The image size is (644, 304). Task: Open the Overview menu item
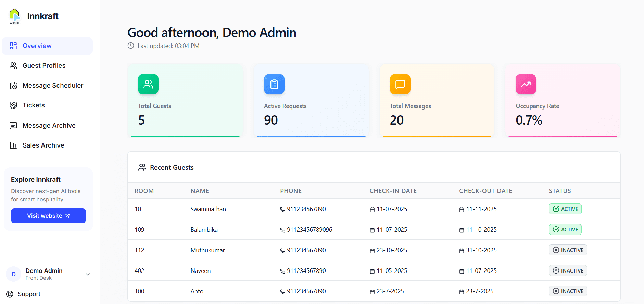tap(47, 46)
